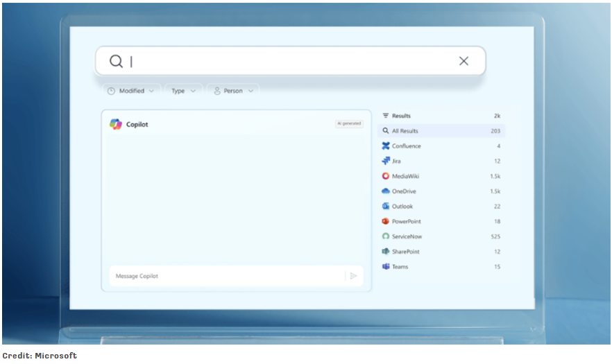
Task: Click the ServiceNow icon
Action: [x=386, y=236]
